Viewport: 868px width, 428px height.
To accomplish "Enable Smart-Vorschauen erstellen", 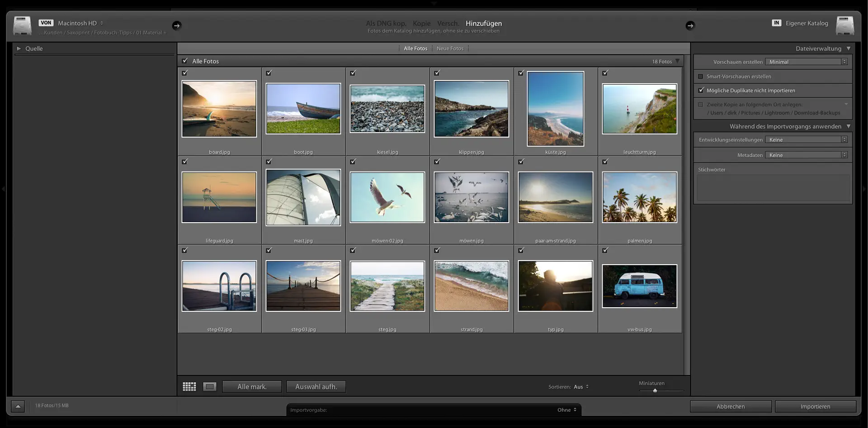I will 701,76.
